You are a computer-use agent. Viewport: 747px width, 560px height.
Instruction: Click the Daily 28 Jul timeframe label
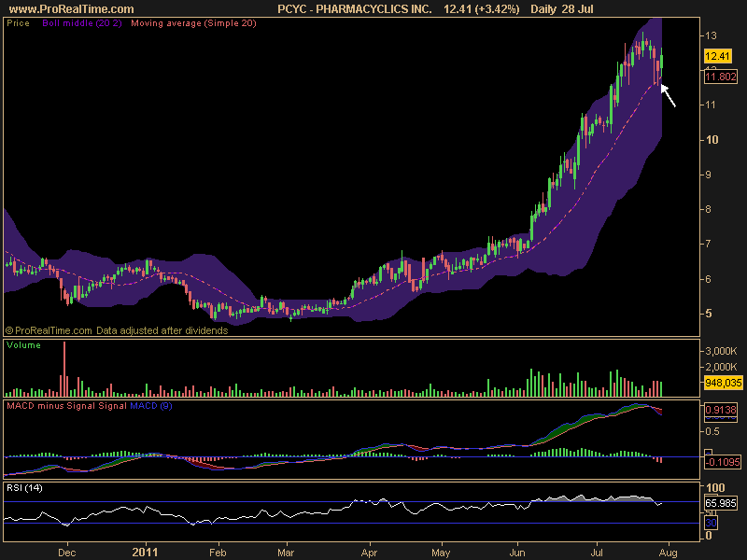[x=562, y=9]
